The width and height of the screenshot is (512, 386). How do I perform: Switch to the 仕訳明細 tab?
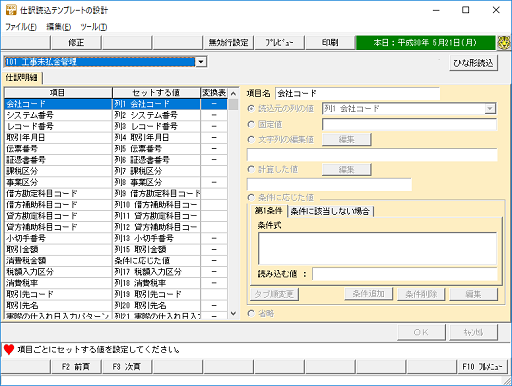[x=22, y=78]
